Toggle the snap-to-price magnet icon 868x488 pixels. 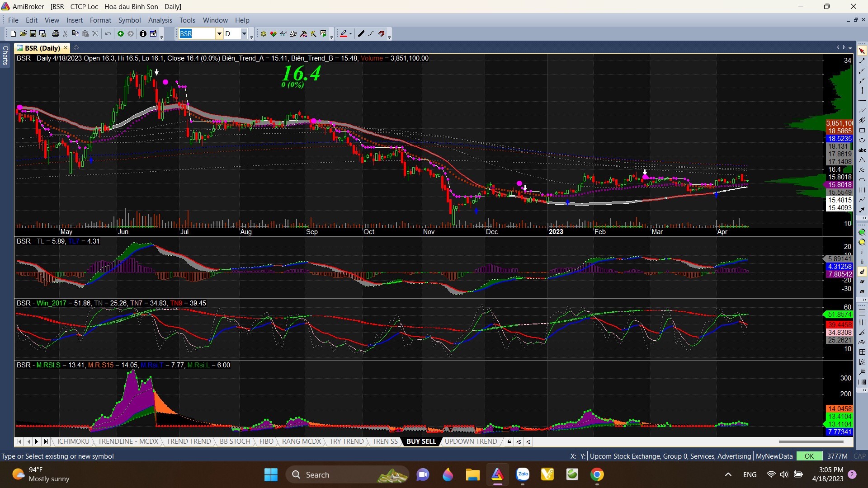click(382, 34)
